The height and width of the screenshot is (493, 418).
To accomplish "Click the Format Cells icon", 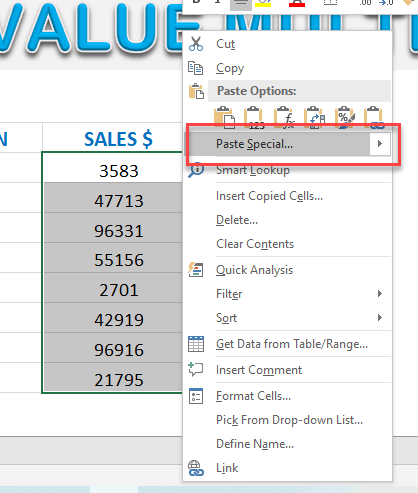I will [x=196, y=396].
